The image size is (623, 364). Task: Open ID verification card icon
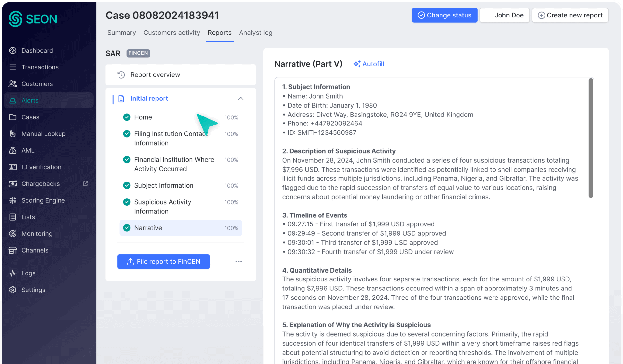(x=13, y=167)
